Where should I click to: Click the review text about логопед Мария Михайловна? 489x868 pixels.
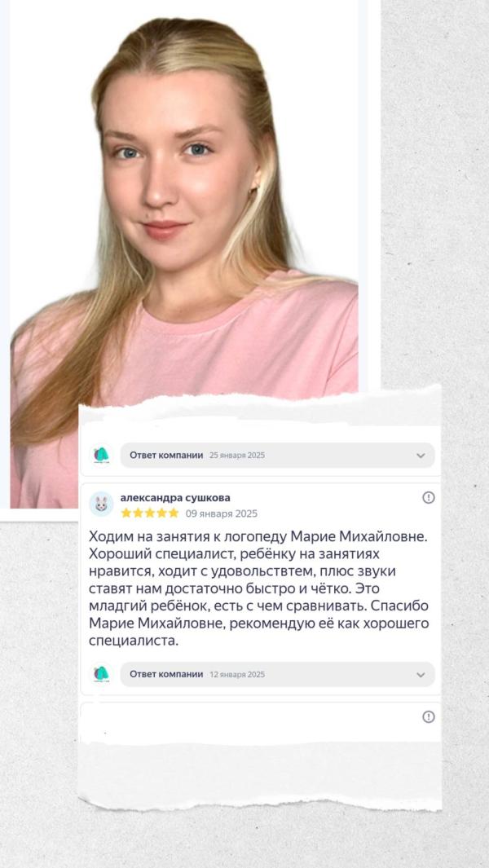pos(259,588)
